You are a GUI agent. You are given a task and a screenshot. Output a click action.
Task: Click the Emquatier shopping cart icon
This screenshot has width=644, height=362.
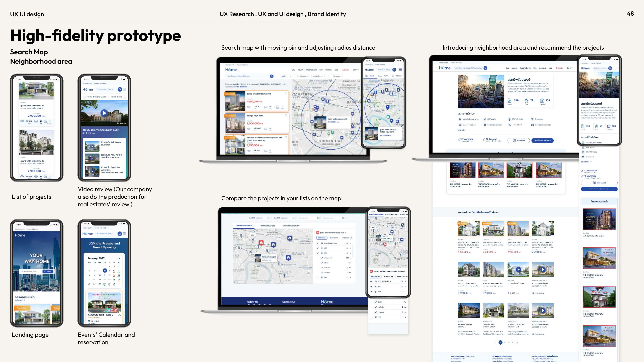pos(532,119)
